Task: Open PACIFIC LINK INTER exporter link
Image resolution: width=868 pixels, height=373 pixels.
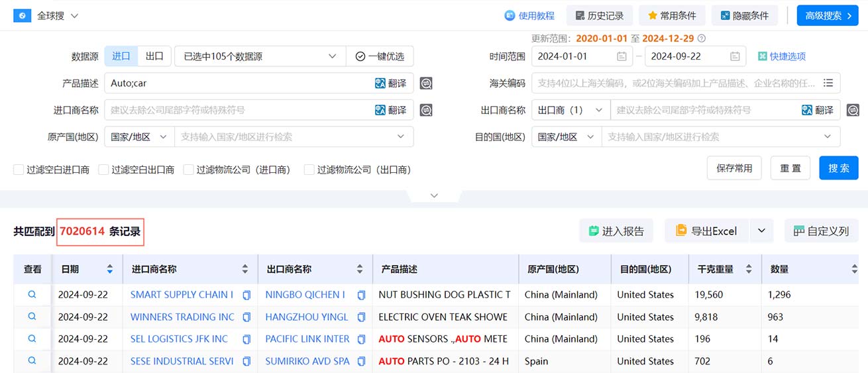Action: click(x=307, y=339)
